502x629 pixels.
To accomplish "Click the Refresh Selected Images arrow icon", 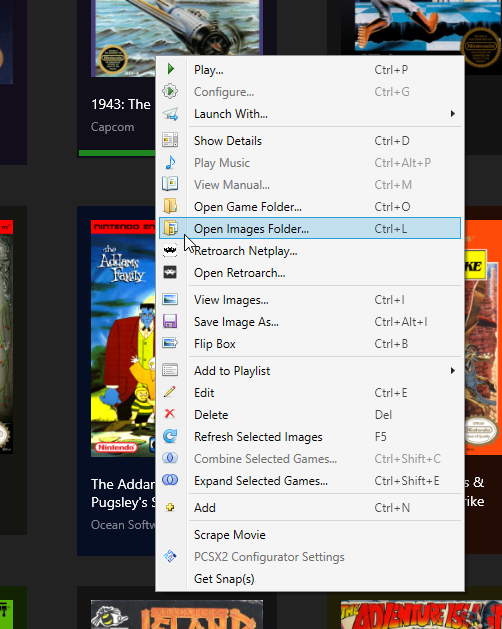I will (170, 436).
